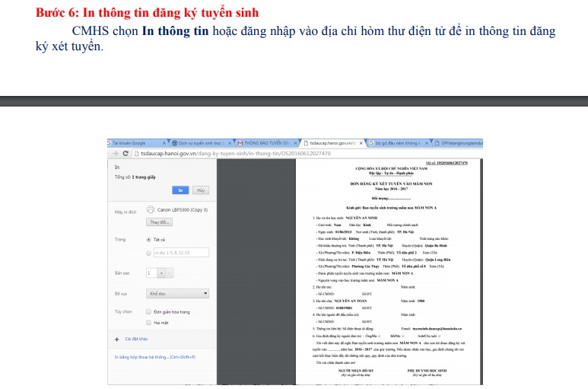
Task: Cancel printing with the Hủy button
Action: coord(200,190)
